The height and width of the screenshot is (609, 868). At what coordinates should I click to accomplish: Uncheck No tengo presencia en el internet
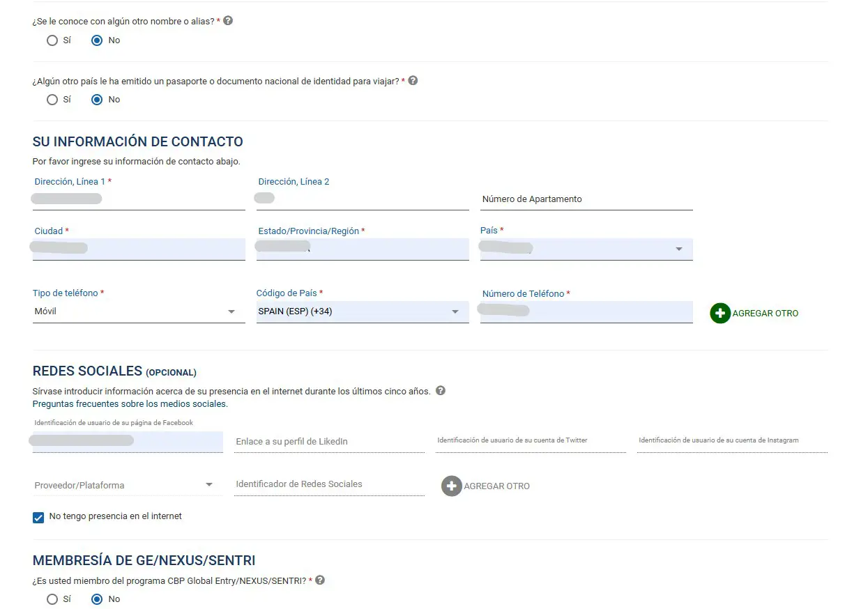pyautogui.click(x=38, y=517)
